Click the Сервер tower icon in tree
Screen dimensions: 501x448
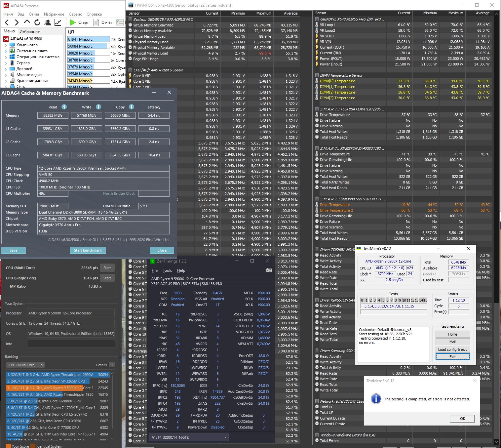coord(12,63)
